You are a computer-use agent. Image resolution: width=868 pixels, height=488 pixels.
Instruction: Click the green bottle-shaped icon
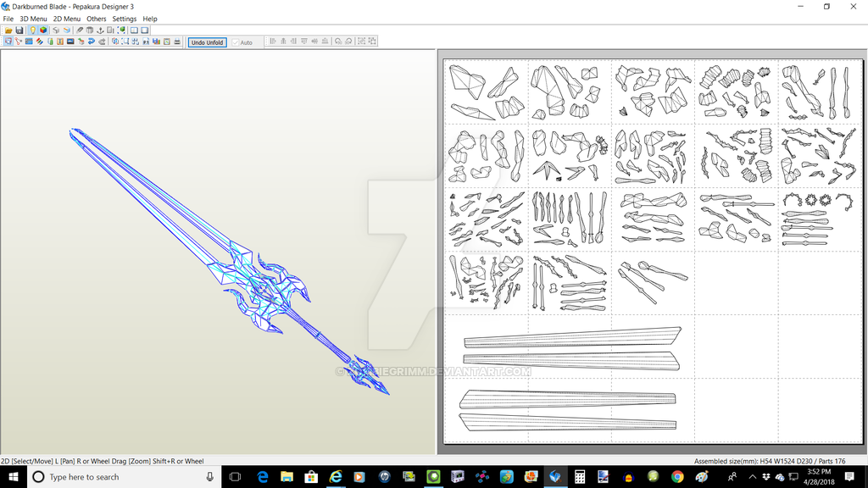[50, 42]
